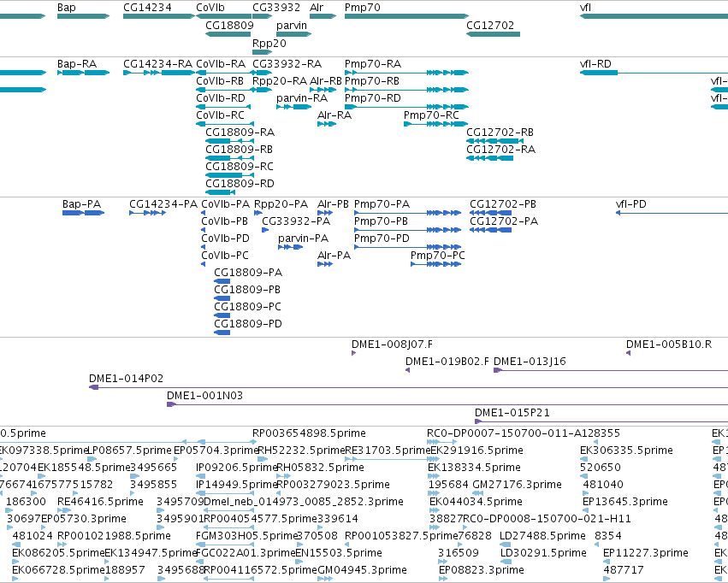Viewport: 728px width, 583px height.
Task: Click the CoVIb-PD protein label
Action: pyautogui.click(x=225, y=238)
